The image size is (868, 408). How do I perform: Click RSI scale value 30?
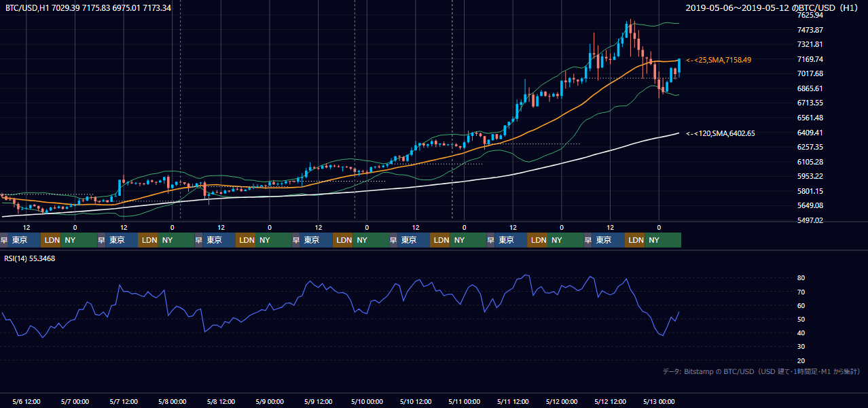click(x=801, y=347)
